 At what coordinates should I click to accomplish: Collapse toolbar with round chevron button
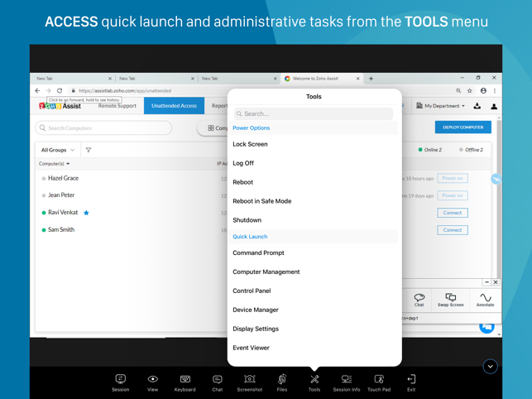point(490,367)
